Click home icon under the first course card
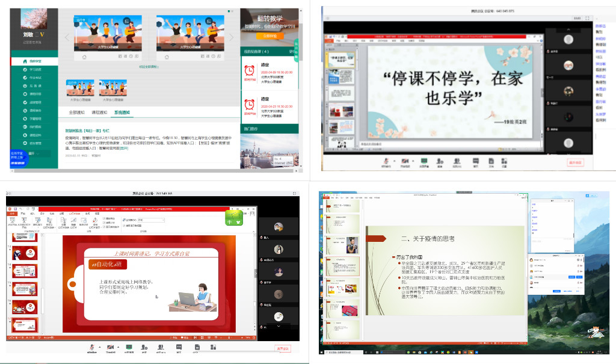This screenshot has height=364, width=616. [x=84, y=57]
